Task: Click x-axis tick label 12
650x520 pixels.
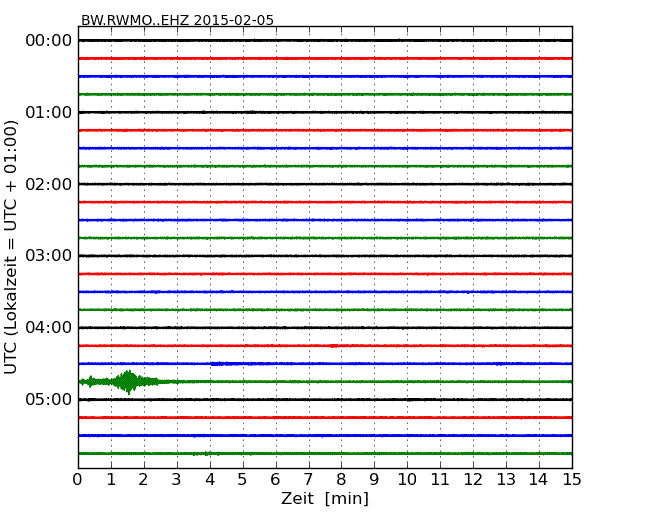Action: click(x=473, y=479)
